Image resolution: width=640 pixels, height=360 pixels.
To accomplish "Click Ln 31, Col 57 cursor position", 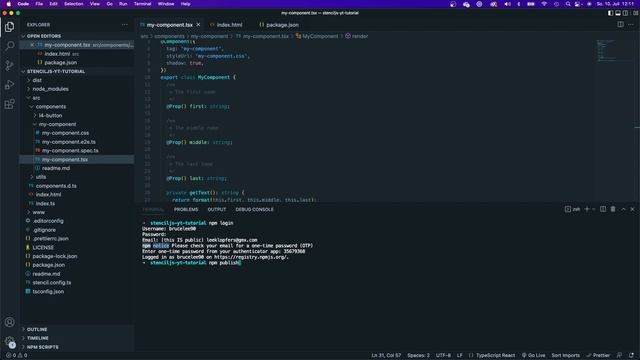I will [386, 356].
